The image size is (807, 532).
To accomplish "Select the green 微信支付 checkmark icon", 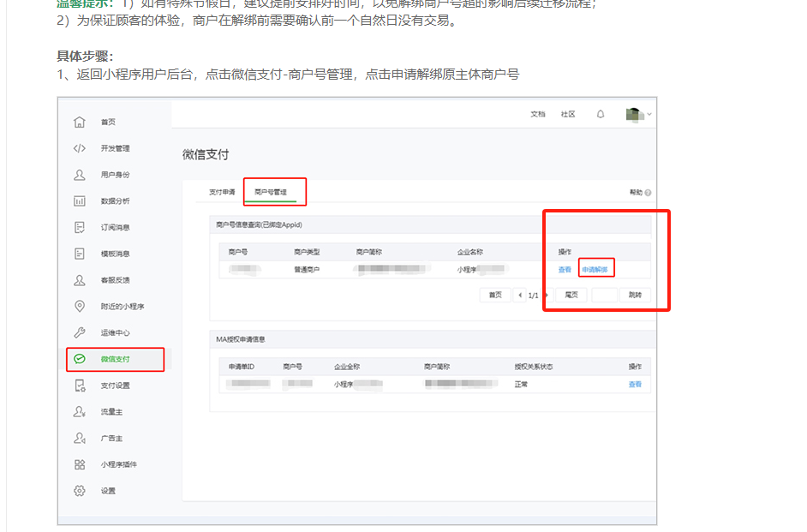I will coord(80,359).
